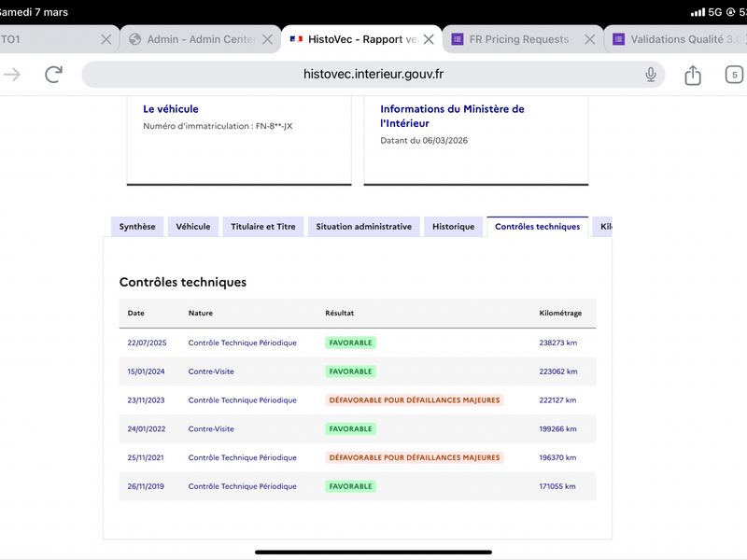Tap the histovec.interieur.gouv.fr address bar
The width and height of the screenshot is (747, 560).
[373, 75]
